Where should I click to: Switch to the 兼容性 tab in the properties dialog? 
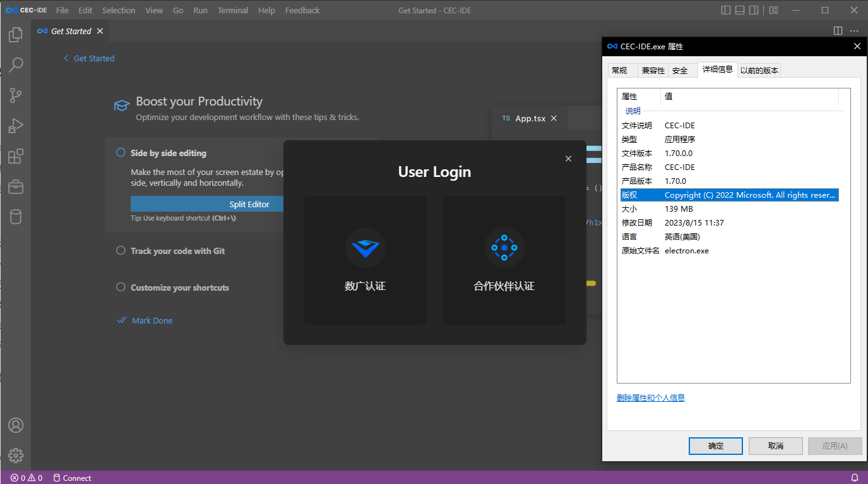[x=653, y=71]
